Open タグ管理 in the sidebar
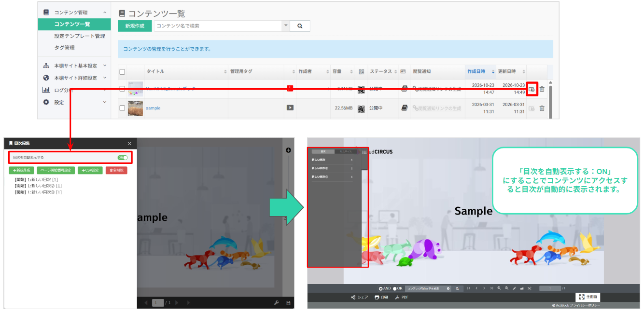 [x=65, y=48]
